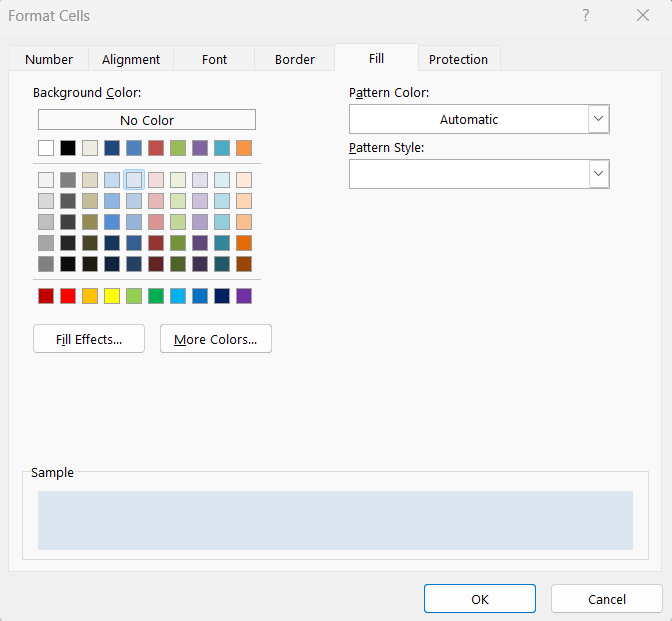Choose the olive green theme swatch in the top row

tap(178, 148)
